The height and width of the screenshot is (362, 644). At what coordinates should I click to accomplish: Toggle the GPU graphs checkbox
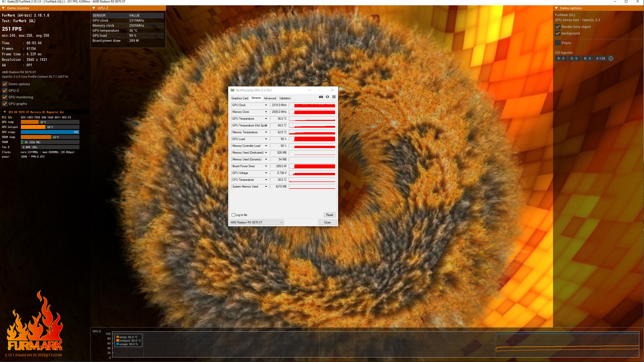[5, 104]
